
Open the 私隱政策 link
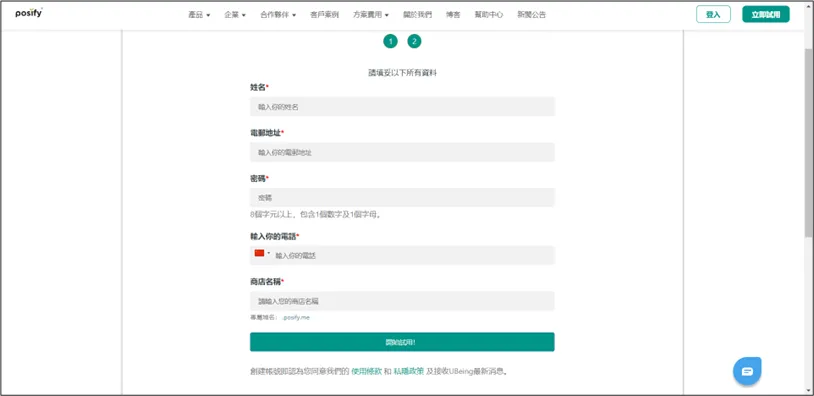coord(409,372)
